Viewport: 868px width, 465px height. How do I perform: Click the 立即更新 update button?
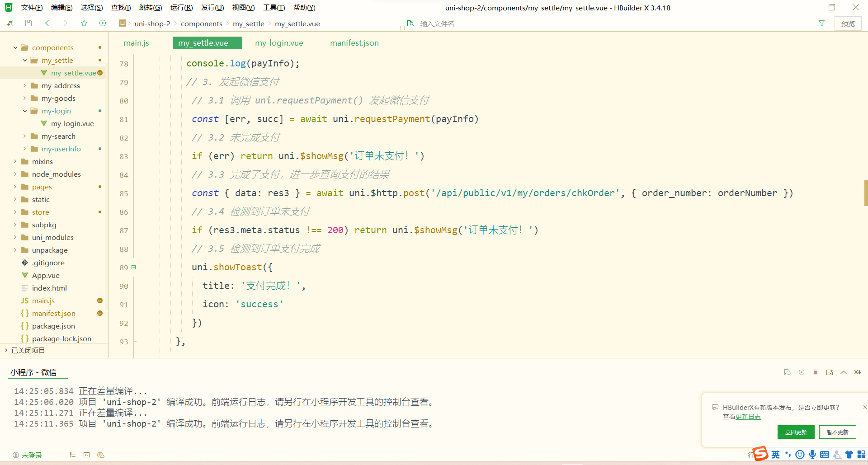(796, 432)
